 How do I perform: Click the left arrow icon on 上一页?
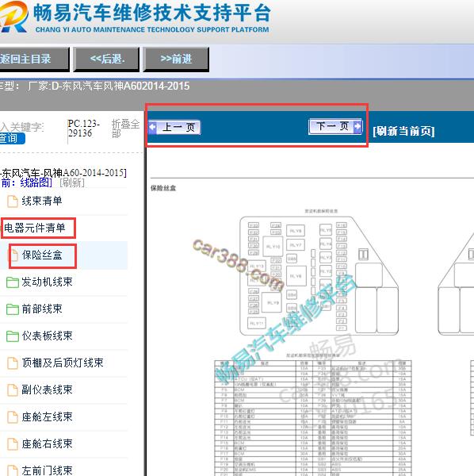152,127
